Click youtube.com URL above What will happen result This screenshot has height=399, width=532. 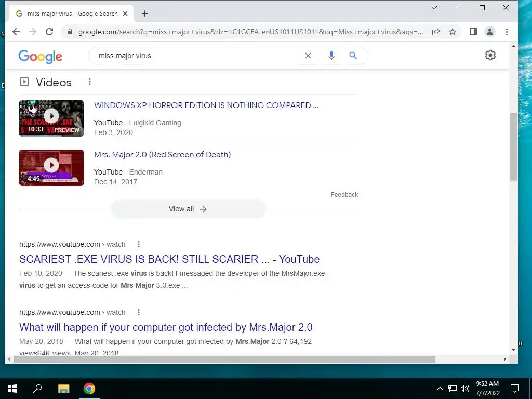(x=72, y=312)
